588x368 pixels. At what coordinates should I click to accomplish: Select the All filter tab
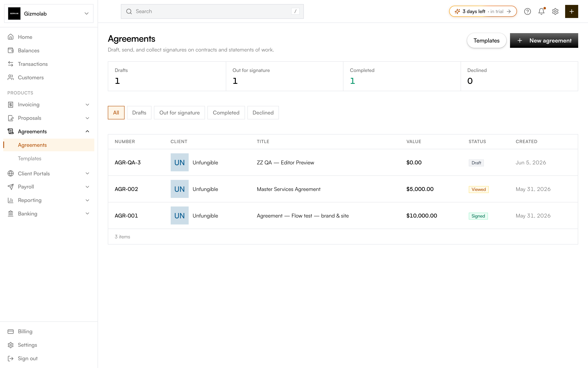tap(116, 113)
